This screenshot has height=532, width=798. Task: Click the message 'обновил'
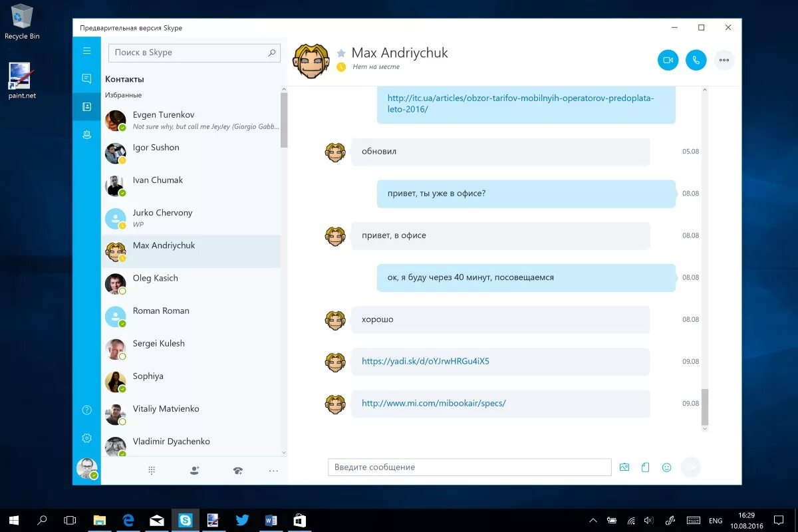click(x=500, y=152)
